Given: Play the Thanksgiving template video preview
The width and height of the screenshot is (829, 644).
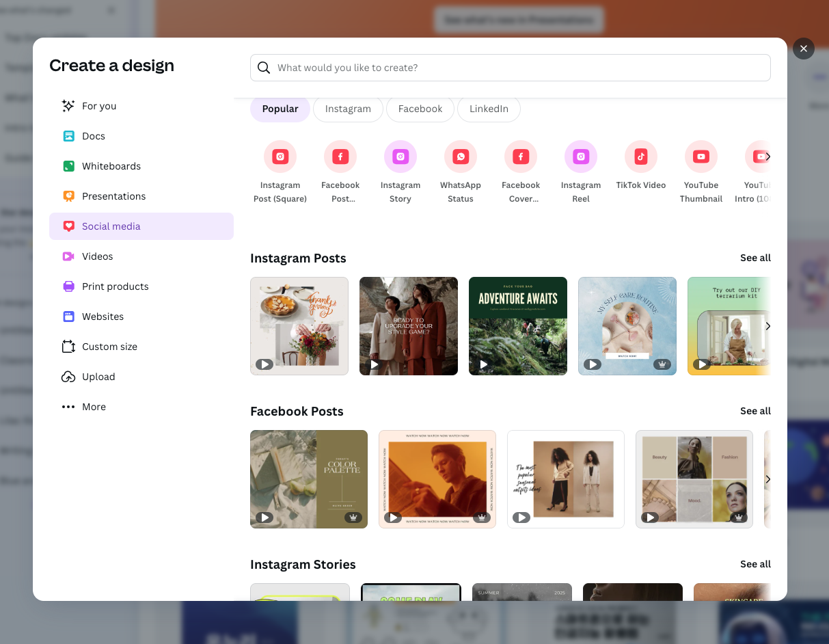Looking at the screenshot, I should pos(264,364).
